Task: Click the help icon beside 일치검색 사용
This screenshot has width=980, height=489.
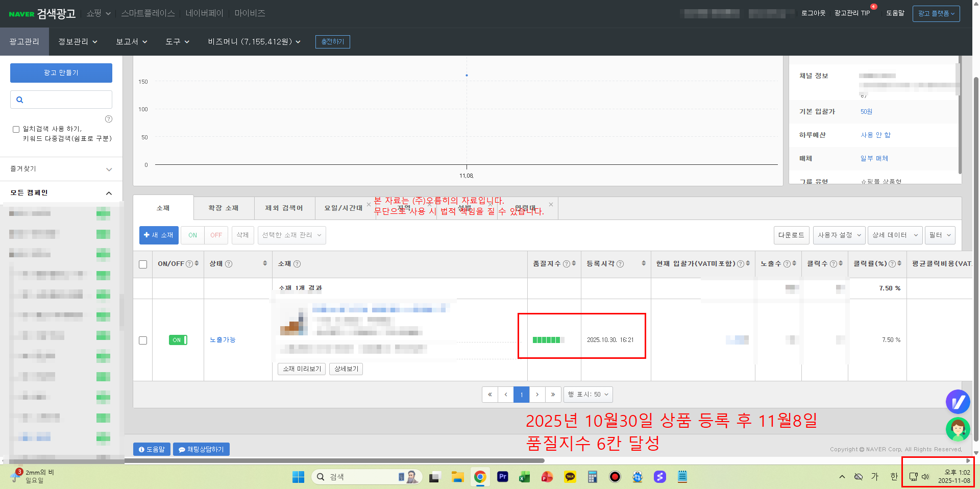Action: click(x=109, y=119)
